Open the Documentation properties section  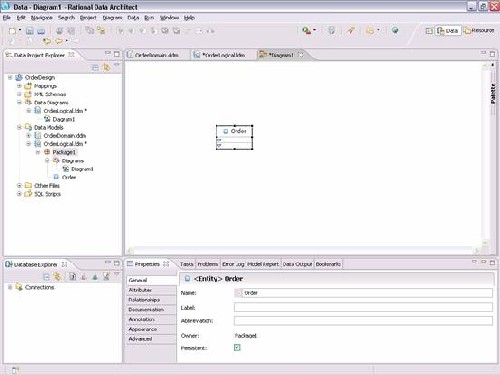151,310
